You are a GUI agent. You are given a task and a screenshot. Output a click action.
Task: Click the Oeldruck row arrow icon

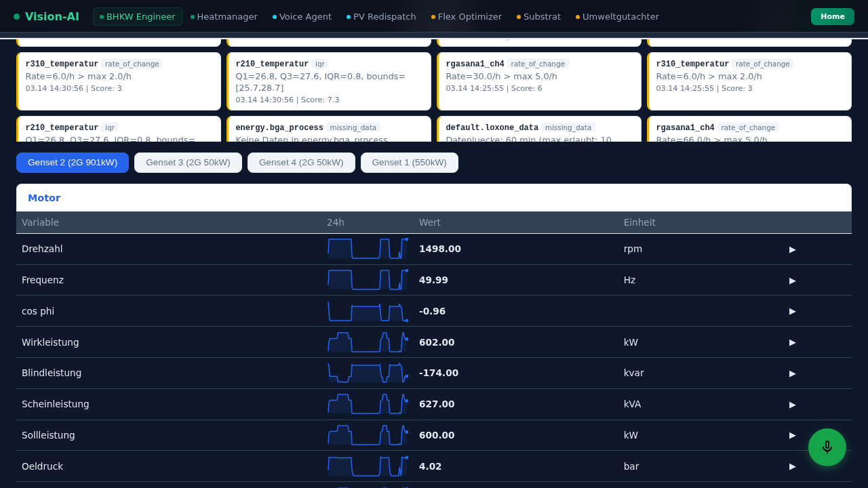click(x=792, y=467)
